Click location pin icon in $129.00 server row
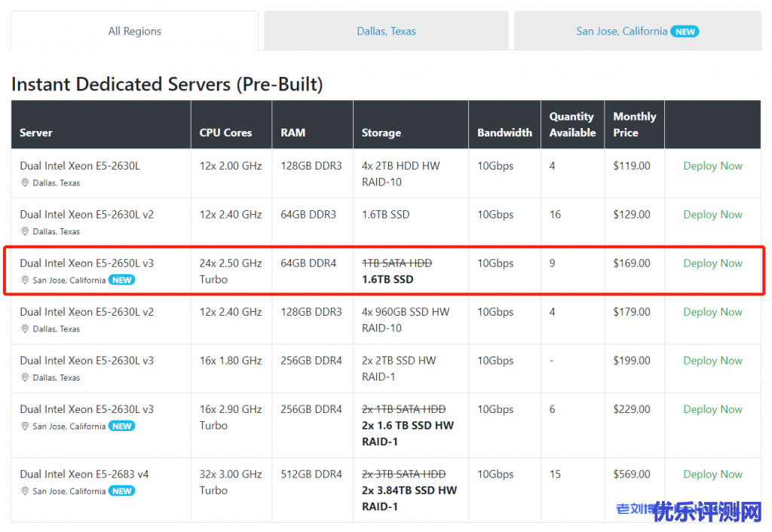772x532 pixels. tap(25, 232)
